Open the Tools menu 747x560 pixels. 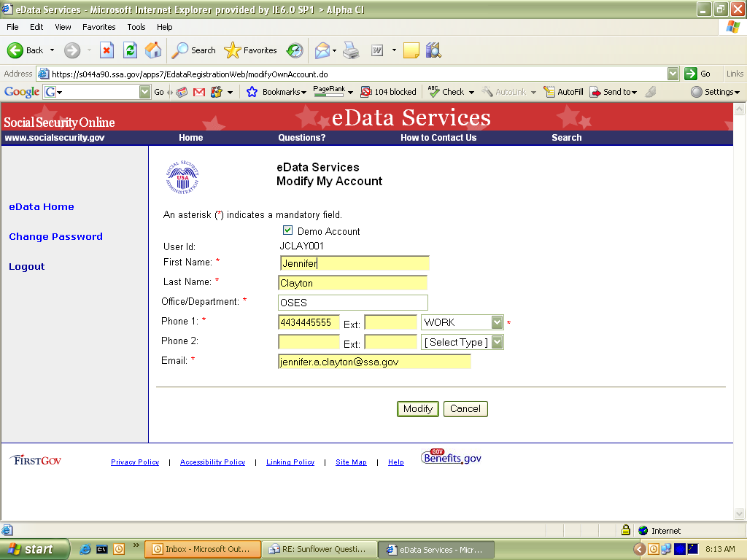[136, 27]
